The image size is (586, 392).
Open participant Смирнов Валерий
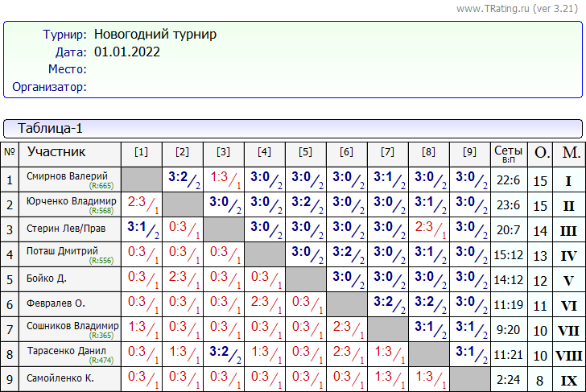[x=67, y=175]
